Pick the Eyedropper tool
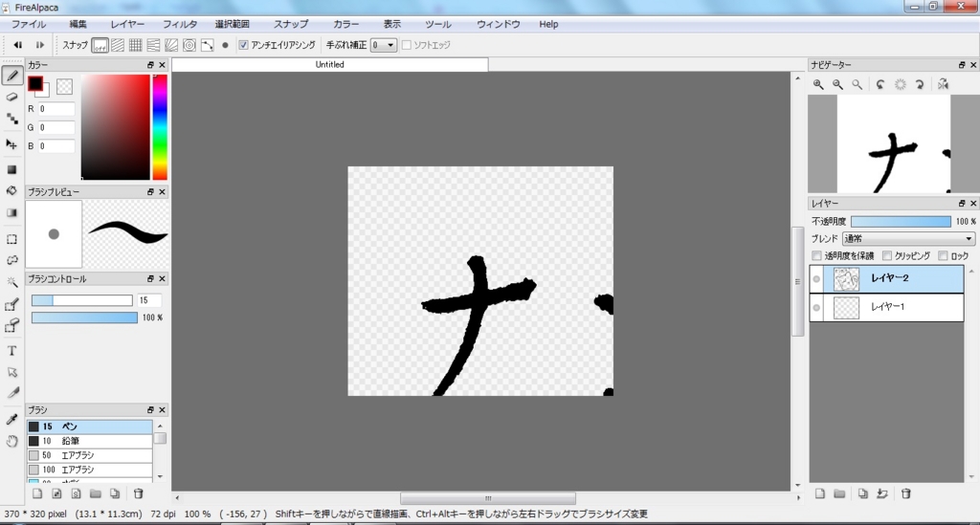 (x=11, y=420)
